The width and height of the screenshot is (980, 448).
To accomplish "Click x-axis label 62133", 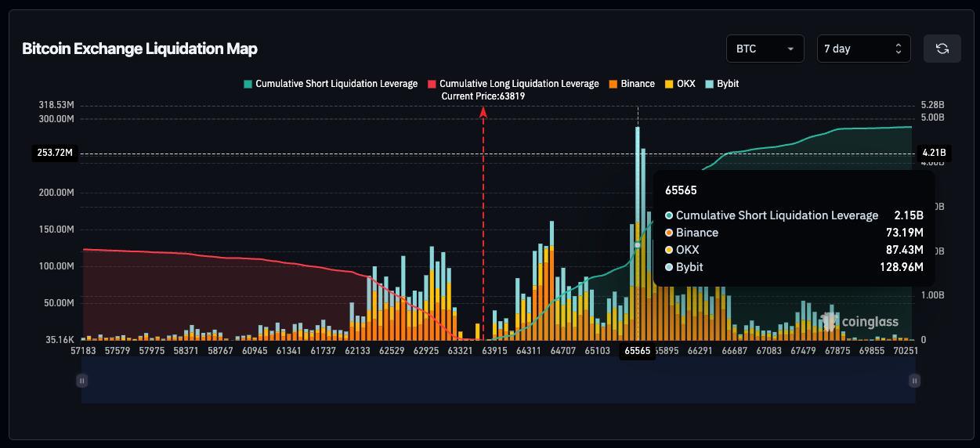I will [x=357, y=351].
